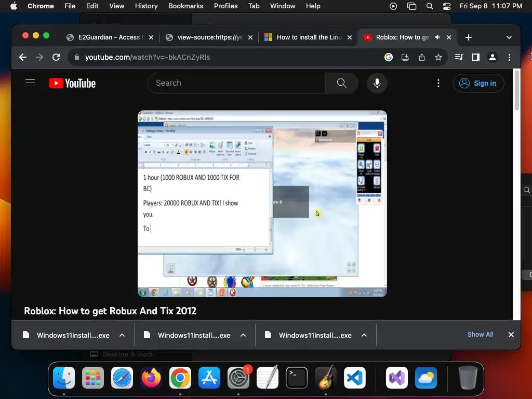Viewport: 532px width, 399px height.
Task: Switch to How to install the Linux tab
Action: click(x=309, y=37)
